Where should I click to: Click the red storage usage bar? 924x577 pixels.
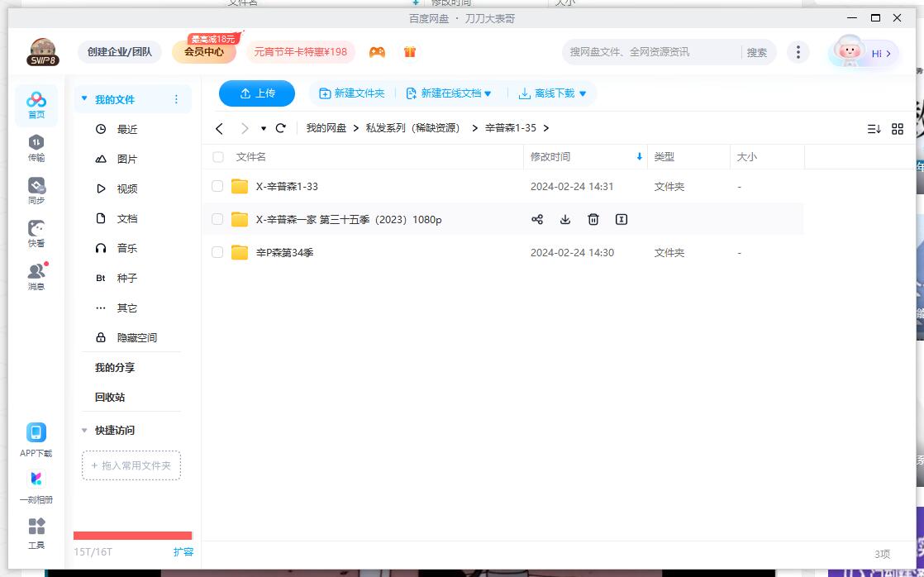point(132,536)
